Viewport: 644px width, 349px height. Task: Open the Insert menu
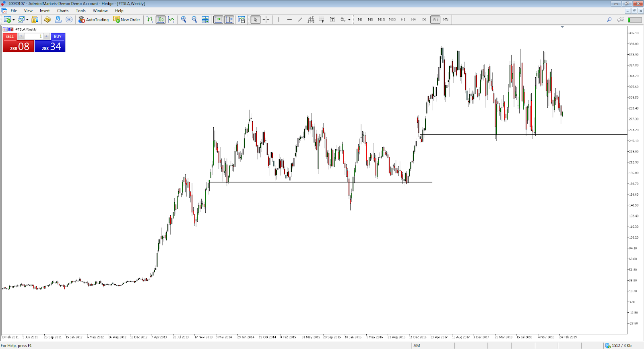point(45,11)
